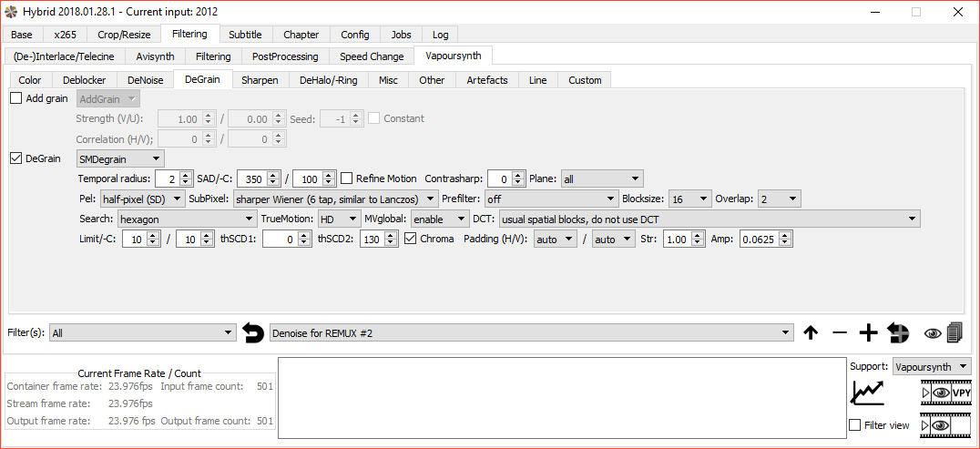
Task: Click the lower filmstrip preview icon
Action: pos(946,424)
